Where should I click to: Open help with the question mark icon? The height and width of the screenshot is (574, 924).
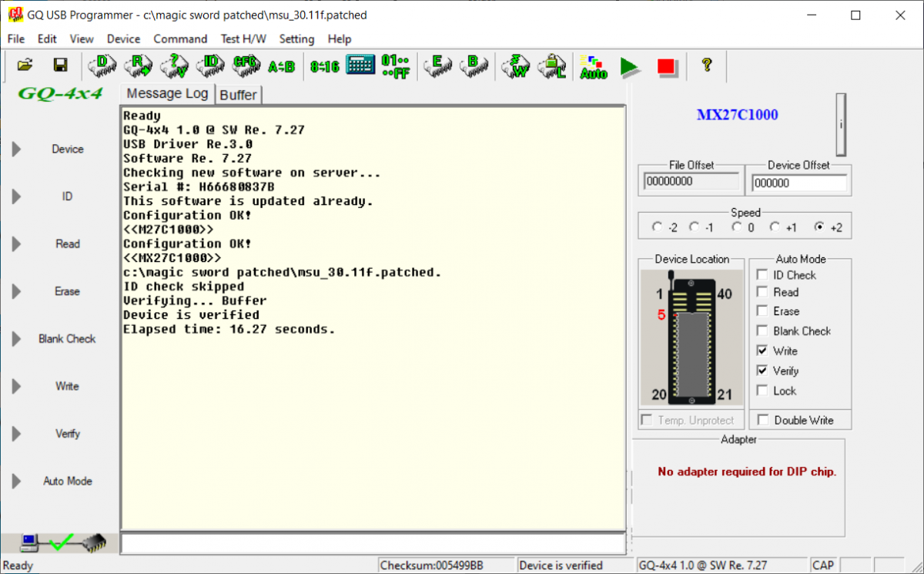point(707,65)
